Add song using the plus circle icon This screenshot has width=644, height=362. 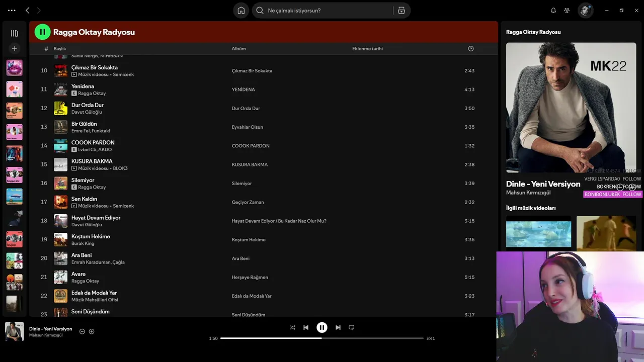[x=92, y=331]
